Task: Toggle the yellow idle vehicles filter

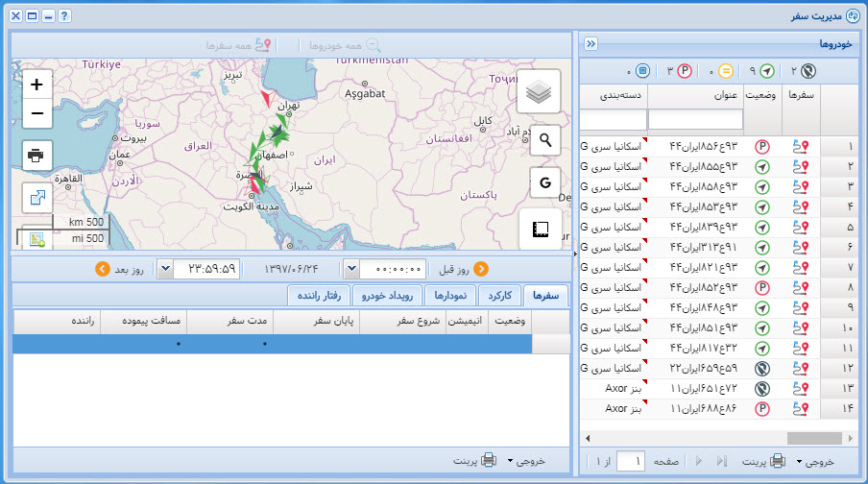Action: click(726, 71)
